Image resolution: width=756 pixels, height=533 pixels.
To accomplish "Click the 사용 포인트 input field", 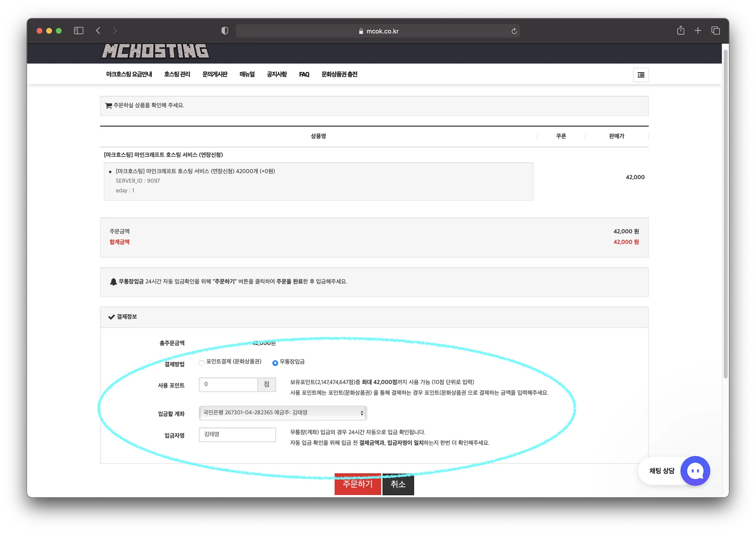I will (x=228, y=385).
